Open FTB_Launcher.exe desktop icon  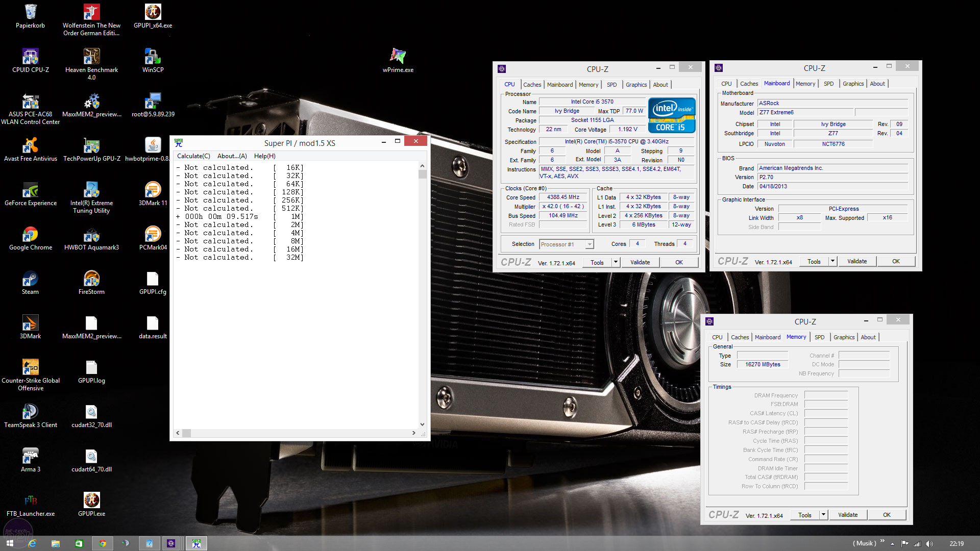pos(30,505)
